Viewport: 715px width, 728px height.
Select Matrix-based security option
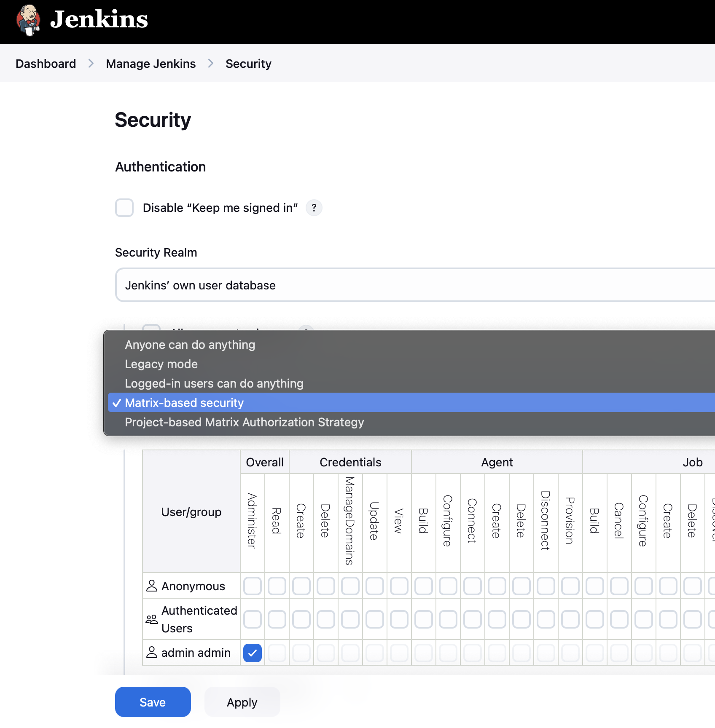pos(411,403)
